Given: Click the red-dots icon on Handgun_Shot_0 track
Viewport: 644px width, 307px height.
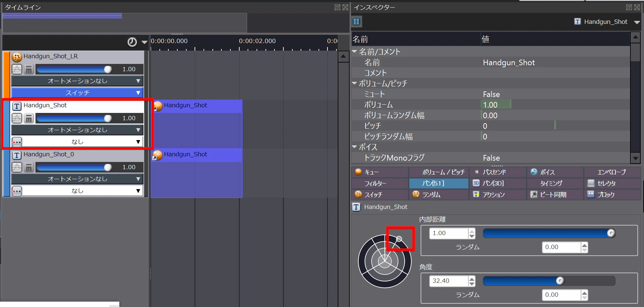Looking at the screenshot, I should (17, 191).
